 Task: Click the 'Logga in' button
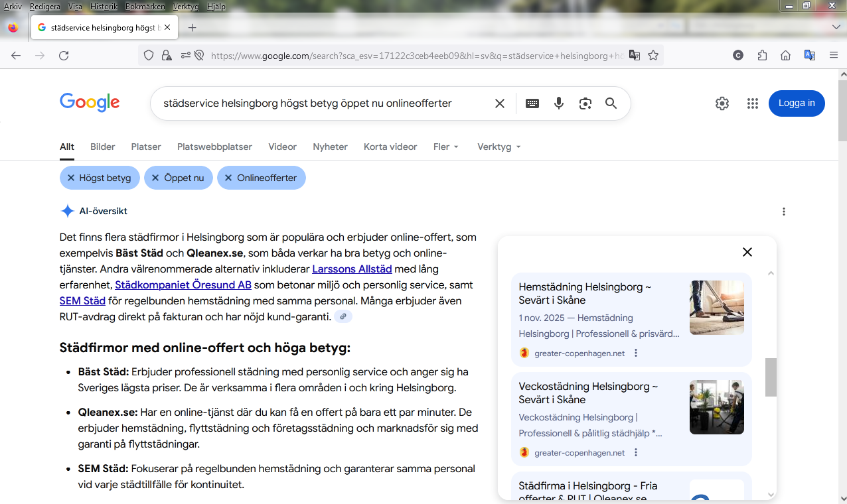pyautogui.click(x=797, y=103)
